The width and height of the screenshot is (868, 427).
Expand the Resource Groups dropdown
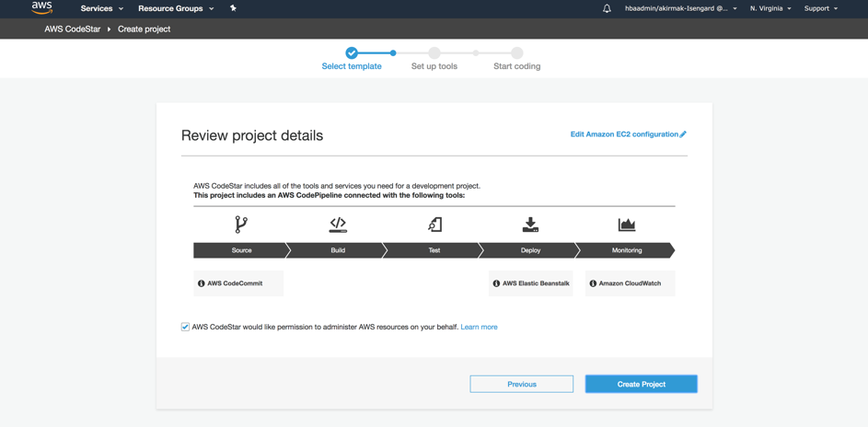coord(176,8)
